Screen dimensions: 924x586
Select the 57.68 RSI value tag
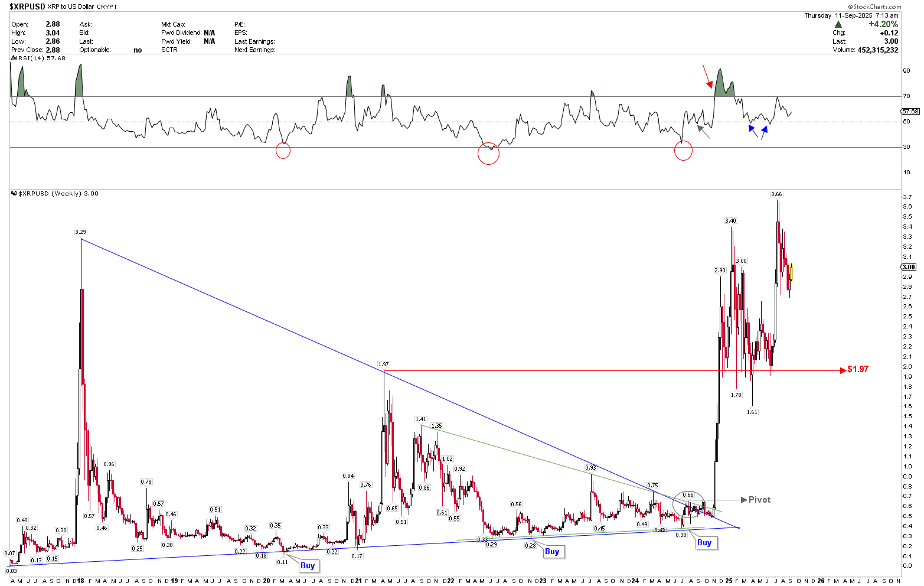tap(910, 111)
